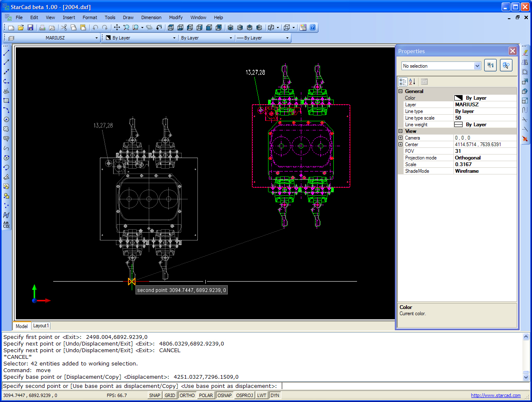This screenshot has height=402, width=532.
Task: Open the Modify menu
Action: pyautogui.click(x=176, y=17)
